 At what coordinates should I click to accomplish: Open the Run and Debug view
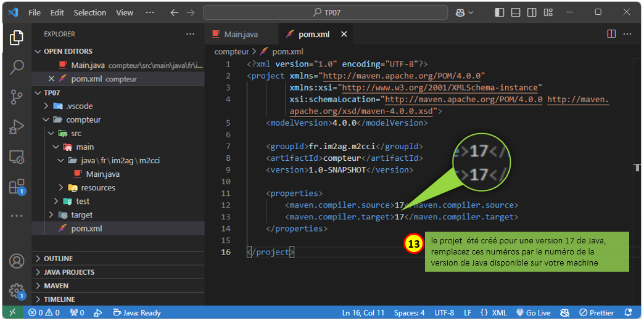coord(17,127)
